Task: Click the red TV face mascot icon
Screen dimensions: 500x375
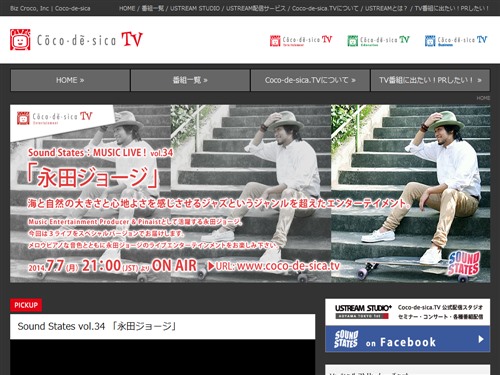Action: tap(20, 40)
